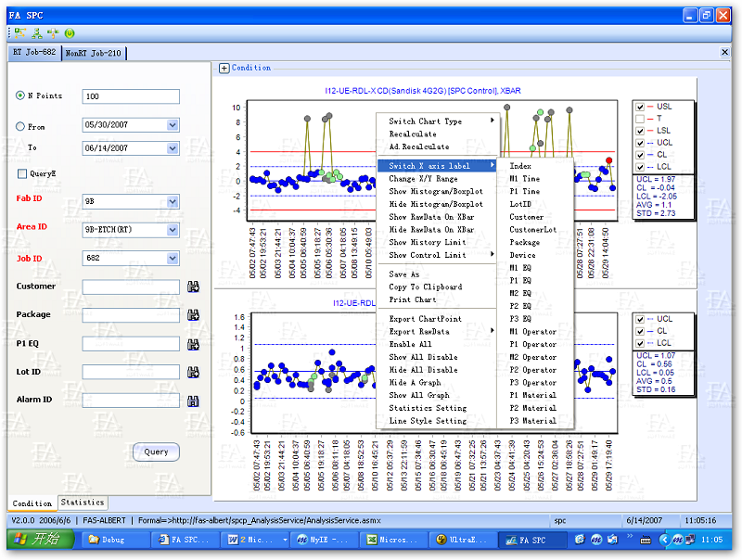Click the first toolbar icon with orange nodes

tap(19, 32)
